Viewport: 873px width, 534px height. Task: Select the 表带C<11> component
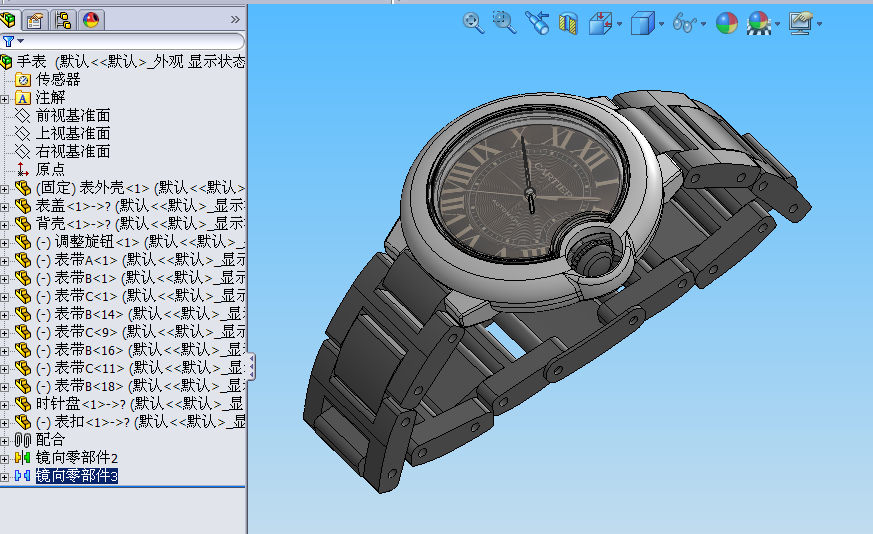click(140, 368)
